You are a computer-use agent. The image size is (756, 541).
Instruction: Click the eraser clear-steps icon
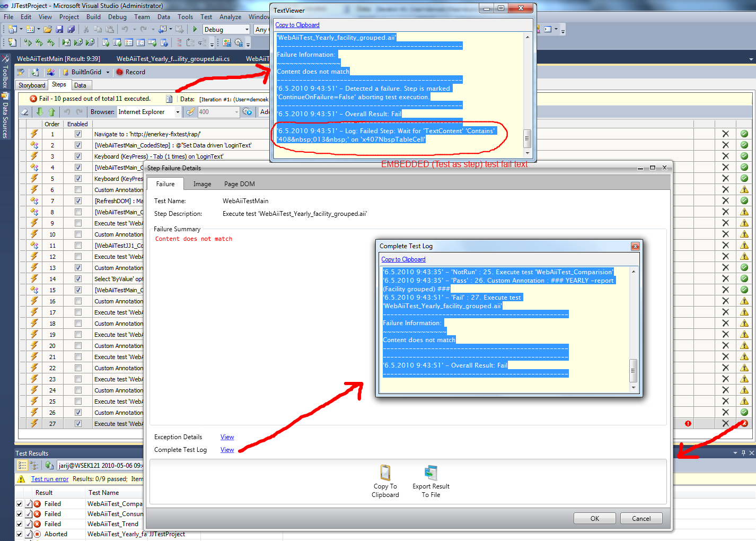(25, 112)
